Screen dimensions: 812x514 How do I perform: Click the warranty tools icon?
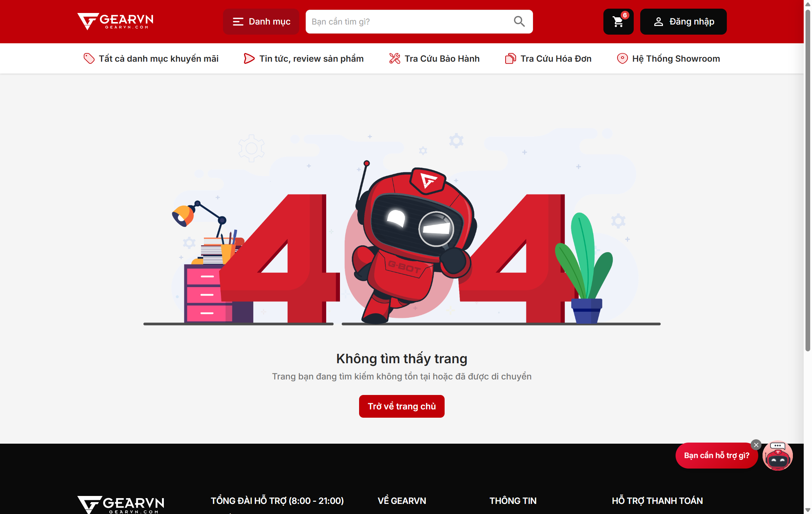pyautogui.click(x=394, y=58)
